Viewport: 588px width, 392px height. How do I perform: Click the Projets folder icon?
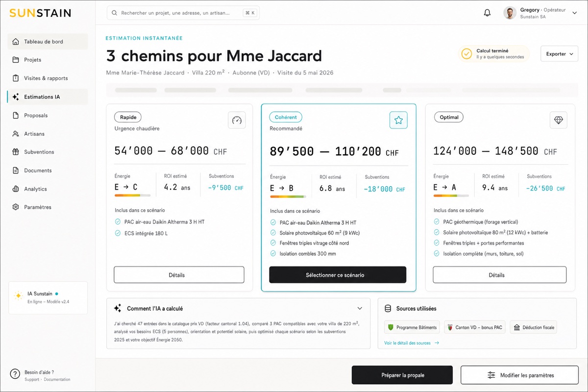(x=15, y=60)
